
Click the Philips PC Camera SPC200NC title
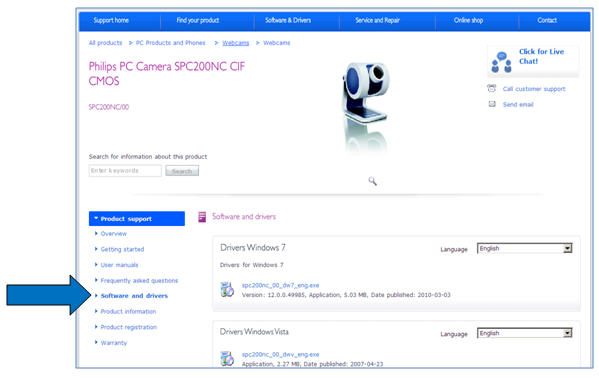167,73
